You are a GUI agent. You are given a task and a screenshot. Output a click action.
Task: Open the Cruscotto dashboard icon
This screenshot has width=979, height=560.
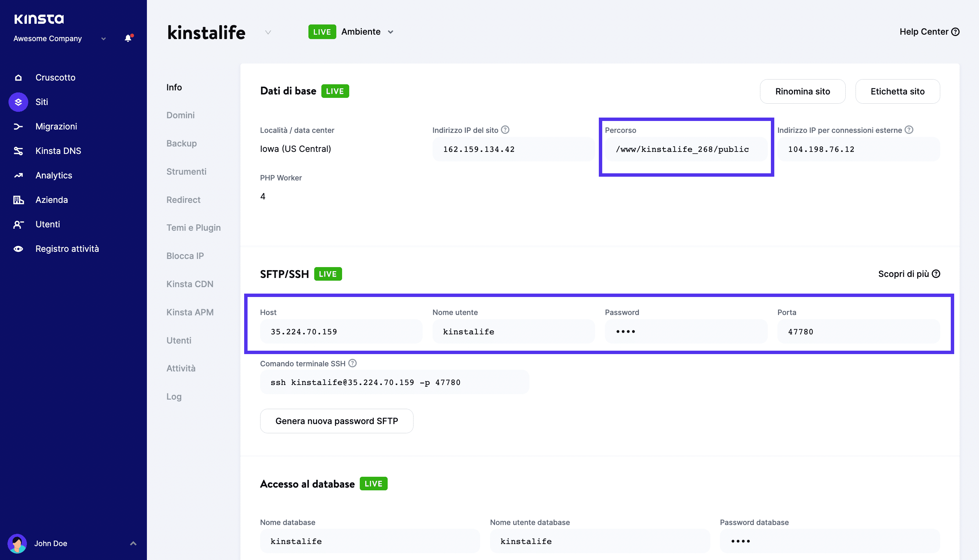coord(18,77)
